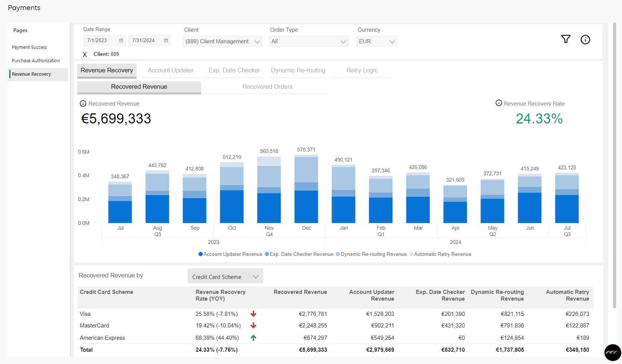Click the Dec 2023 bar in chart
Screen dimensions: 622x364
306,189
